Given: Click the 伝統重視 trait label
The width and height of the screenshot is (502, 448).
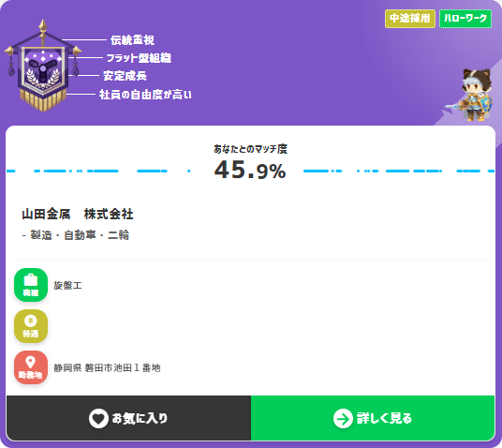Looking at the screenshot, I should [x=132, y=40].
